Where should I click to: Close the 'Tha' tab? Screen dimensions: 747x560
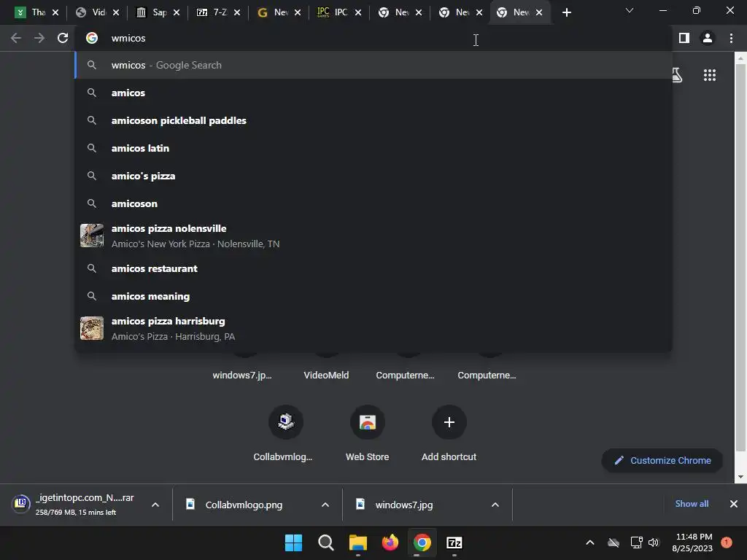(55, 12)
